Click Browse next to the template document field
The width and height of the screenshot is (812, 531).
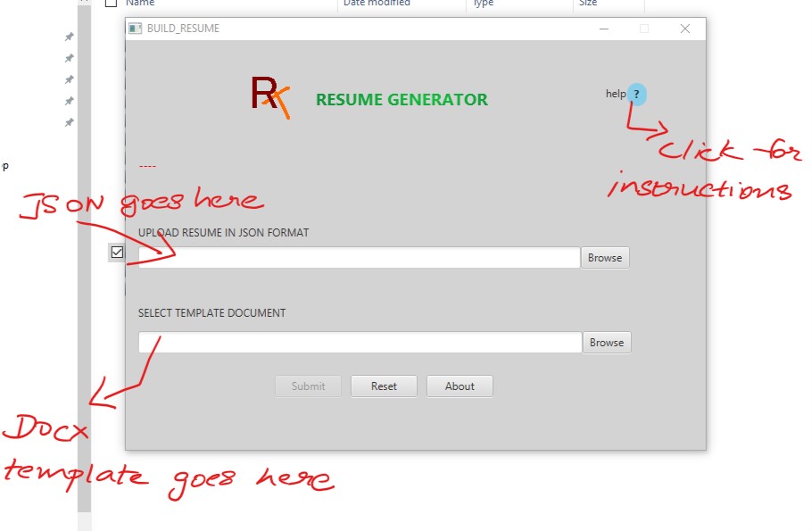tap(606, 342)
